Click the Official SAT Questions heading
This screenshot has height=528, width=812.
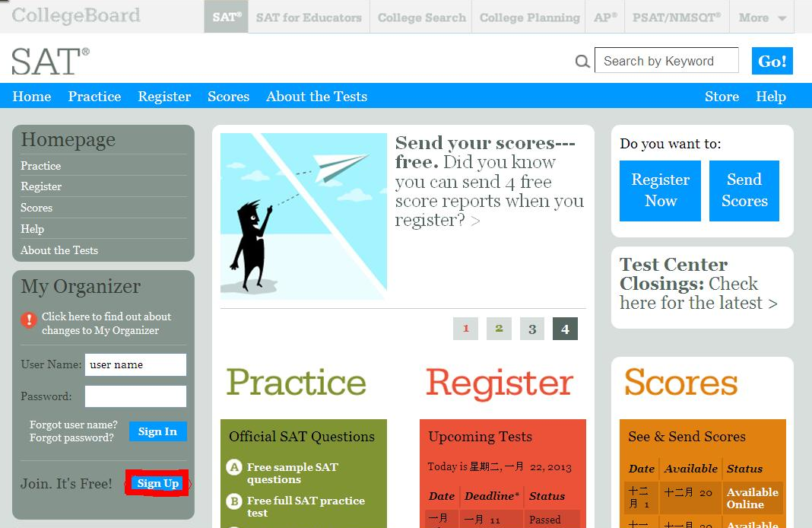tap(302, 436)
